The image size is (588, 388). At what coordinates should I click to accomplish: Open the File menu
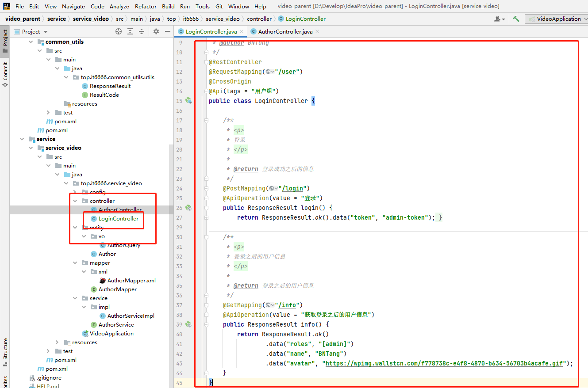point(19,6)
